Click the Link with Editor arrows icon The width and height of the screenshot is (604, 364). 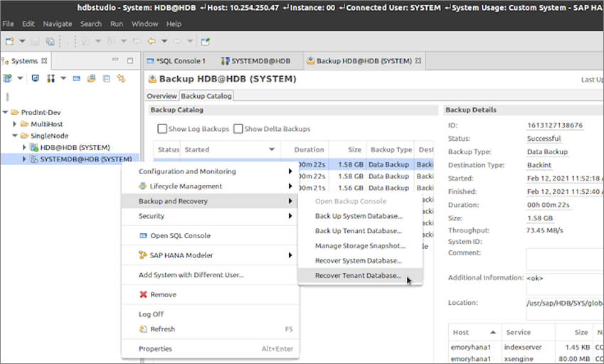pyautogui.click(x=122, y=78)
